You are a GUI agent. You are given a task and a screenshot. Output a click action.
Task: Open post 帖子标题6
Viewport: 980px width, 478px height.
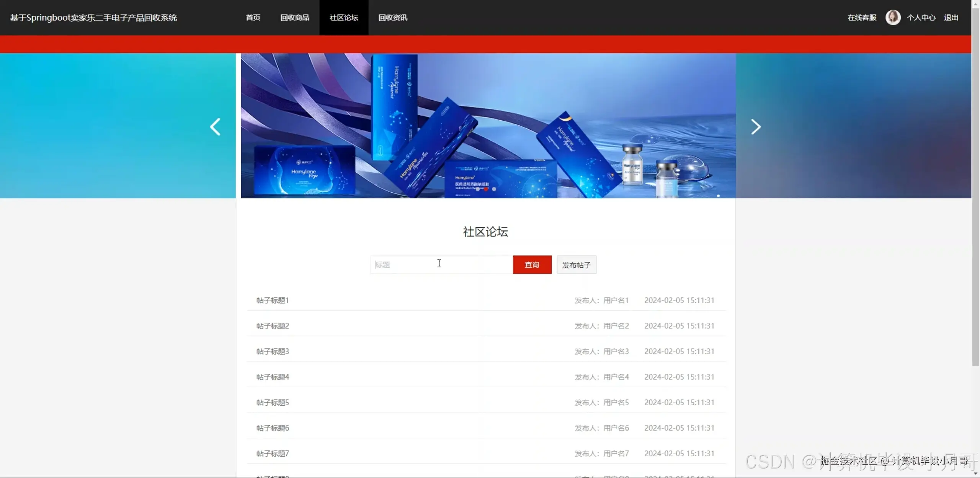273,428
